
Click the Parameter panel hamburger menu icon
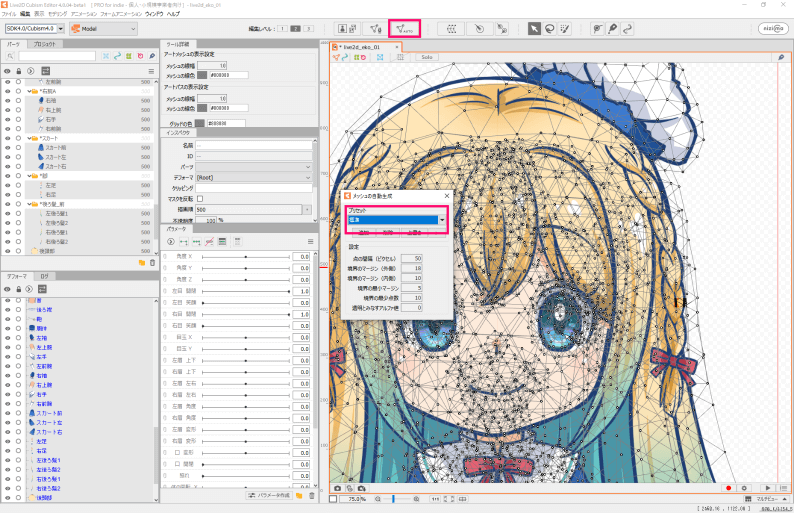310,242
